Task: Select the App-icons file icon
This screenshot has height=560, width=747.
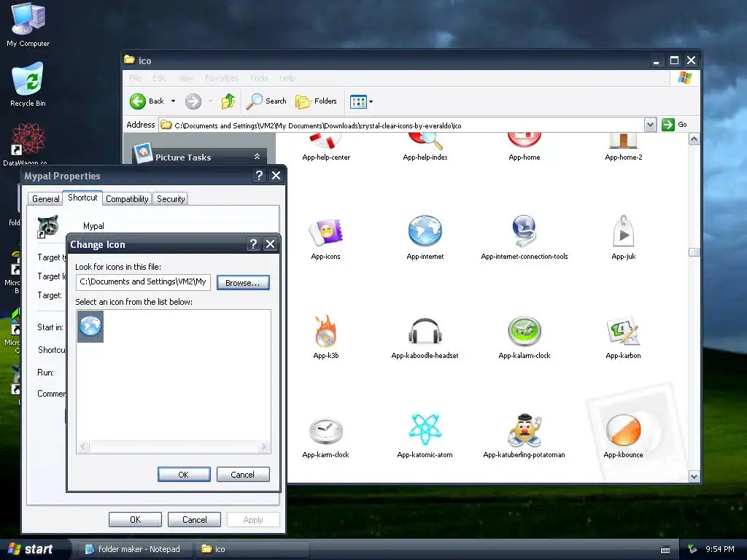Action: tap(326, 233)
